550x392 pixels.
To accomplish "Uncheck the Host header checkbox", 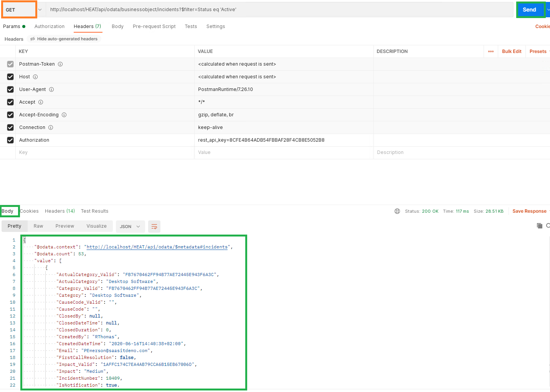I will (10, 77).
